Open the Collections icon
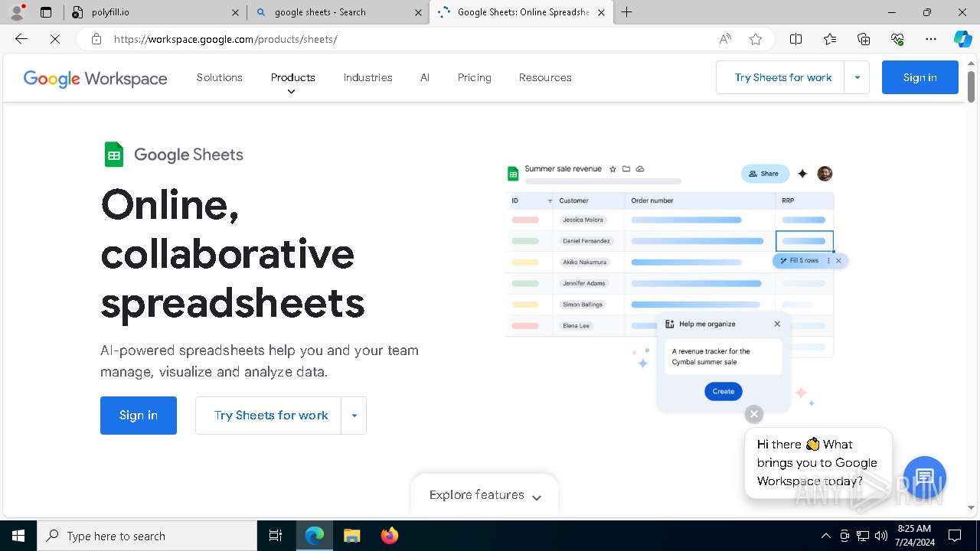Viewport: 980px width, 551px height. pos(864,39)
